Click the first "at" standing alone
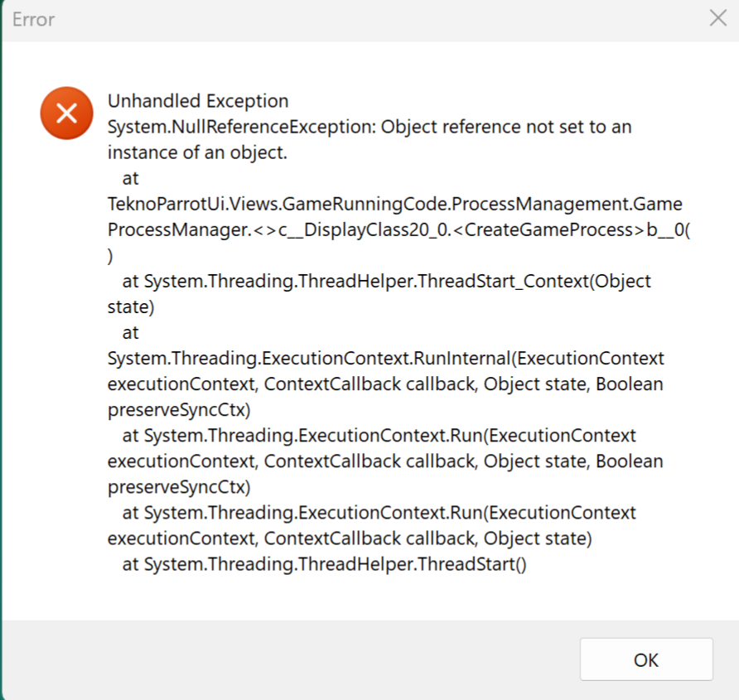This screenshot has height=700, width=739. tap(130, 178)
